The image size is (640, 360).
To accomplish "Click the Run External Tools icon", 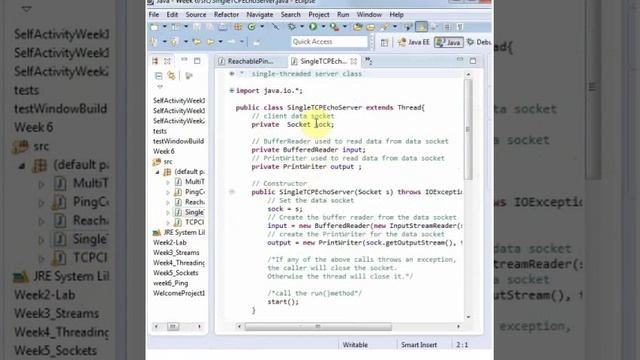I will pos(334,27).
